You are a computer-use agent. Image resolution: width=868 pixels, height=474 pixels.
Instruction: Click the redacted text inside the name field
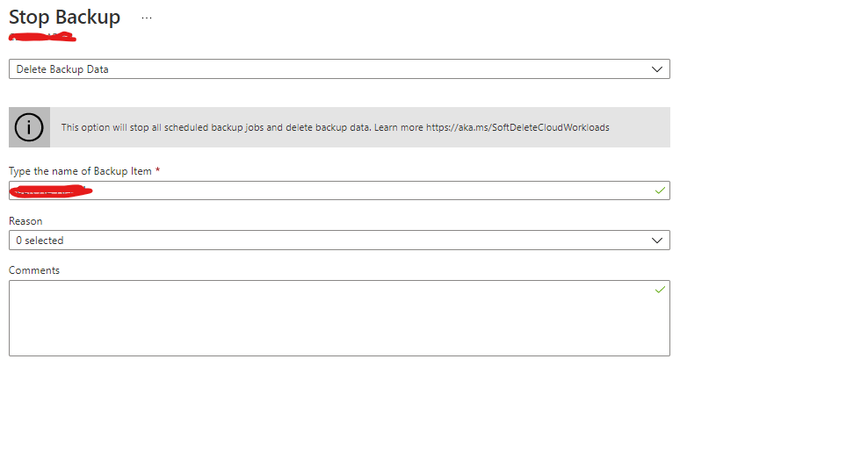[x=50, y=190]
